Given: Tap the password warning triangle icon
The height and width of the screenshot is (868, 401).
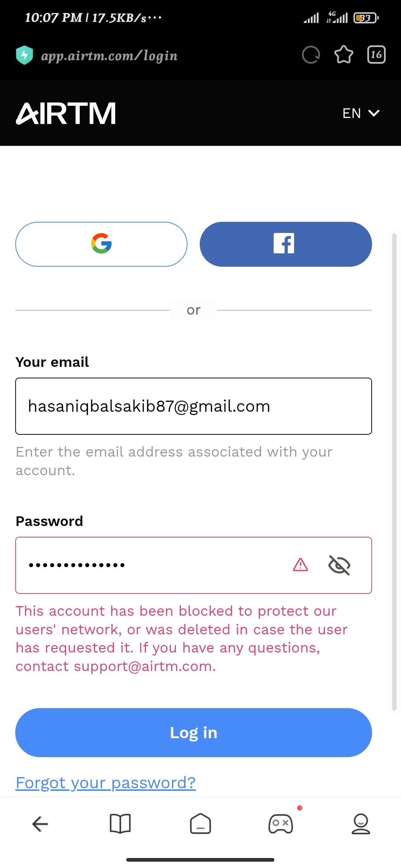Looking at the screenshot, I should 300,565.
